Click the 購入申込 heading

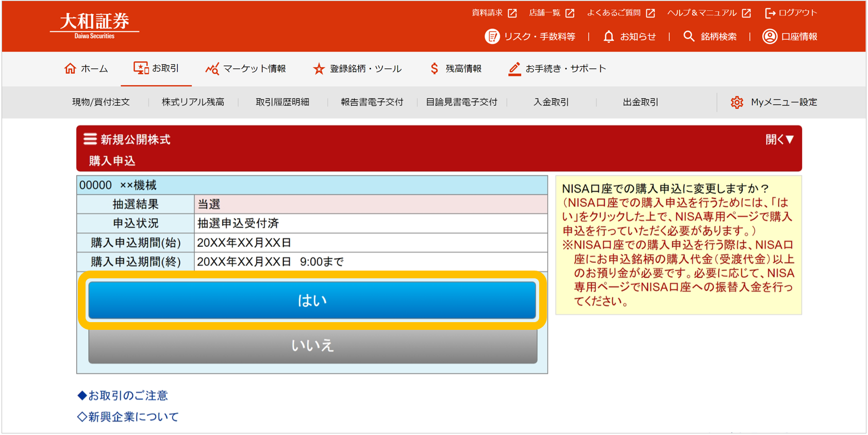[x=112, y=161]
